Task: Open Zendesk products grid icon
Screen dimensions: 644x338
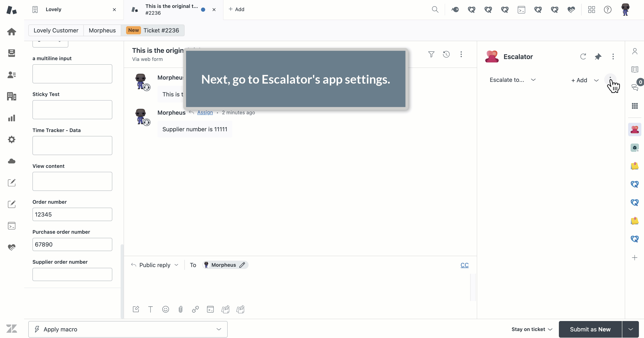Action: [592, 9]
